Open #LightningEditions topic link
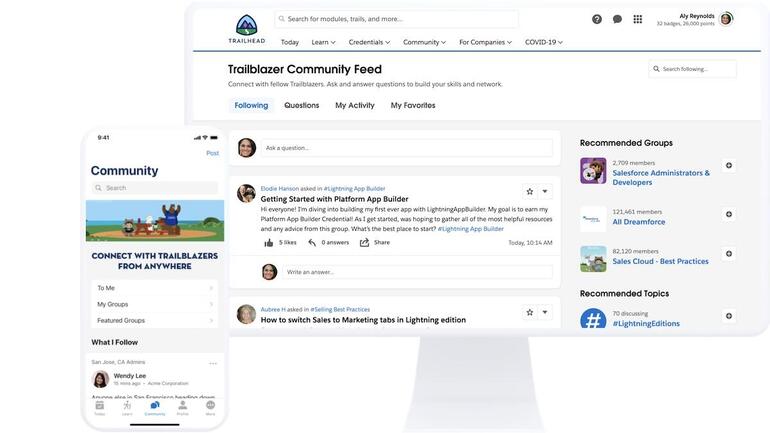Viewport: 770px width, 433px height. (646, 324)
